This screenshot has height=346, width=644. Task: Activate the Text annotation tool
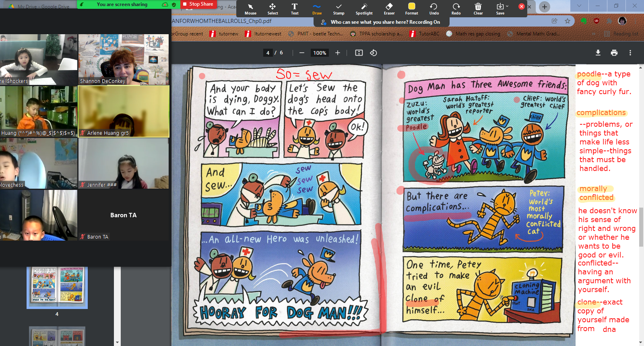click(x=295, y=8)
